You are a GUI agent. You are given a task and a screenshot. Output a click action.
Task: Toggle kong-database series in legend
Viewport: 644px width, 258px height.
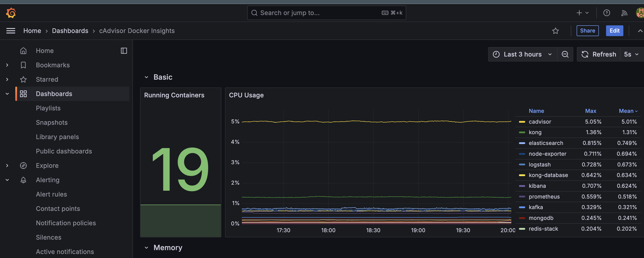(548, 175)
